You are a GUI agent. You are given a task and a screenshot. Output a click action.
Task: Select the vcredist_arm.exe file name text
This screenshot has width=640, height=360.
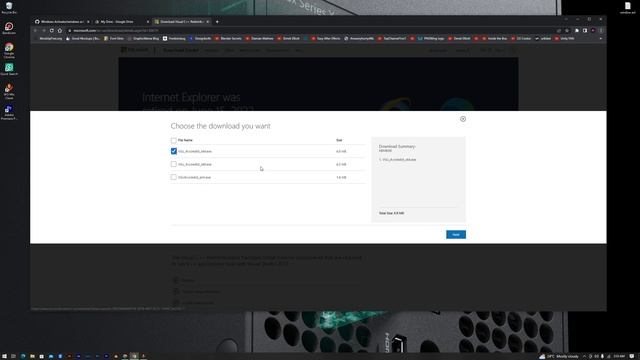(x=194, y=178)
